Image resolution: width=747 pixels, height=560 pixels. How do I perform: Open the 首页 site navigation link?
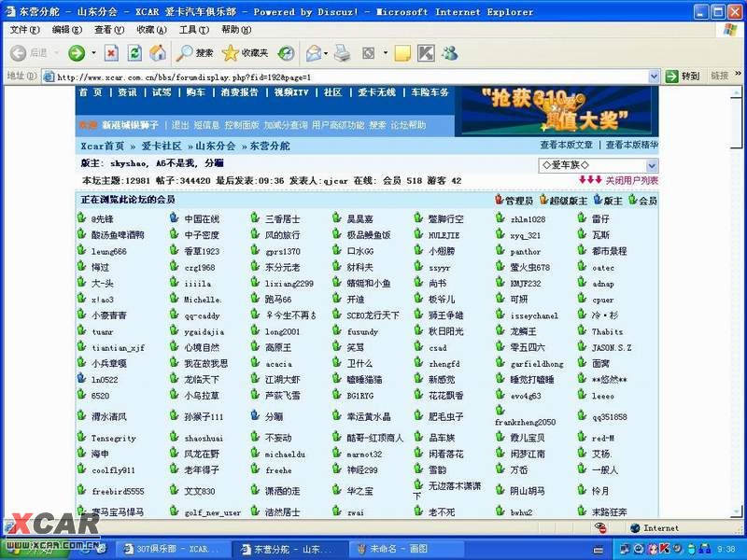91,92
